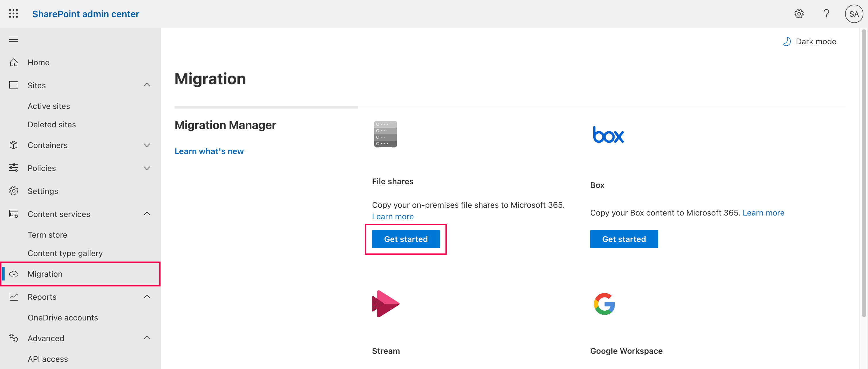The image size is (868, 369).
Task: Click the Migration cloud upload icon
Action: coord(14,274)
